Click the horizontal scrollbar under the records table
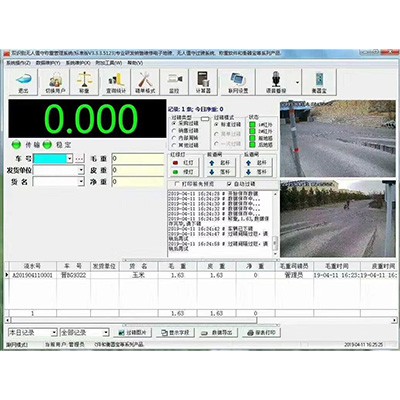The height and width of the screenshot is (400, 400). (133, 320)
